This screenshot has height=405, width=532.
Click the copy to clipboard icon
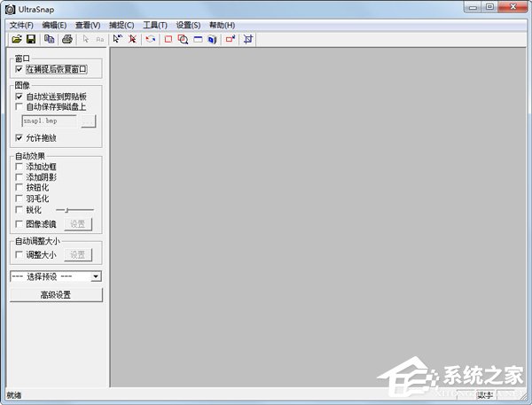point(50,39)
